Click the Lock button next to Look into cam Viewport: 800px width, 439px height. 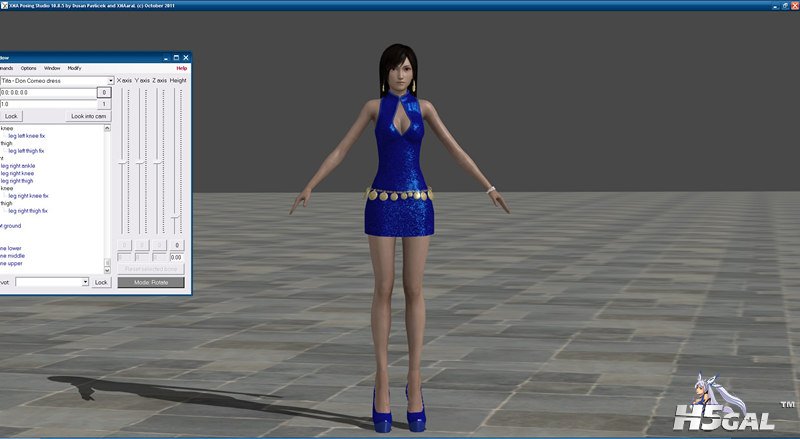point(11,116)
